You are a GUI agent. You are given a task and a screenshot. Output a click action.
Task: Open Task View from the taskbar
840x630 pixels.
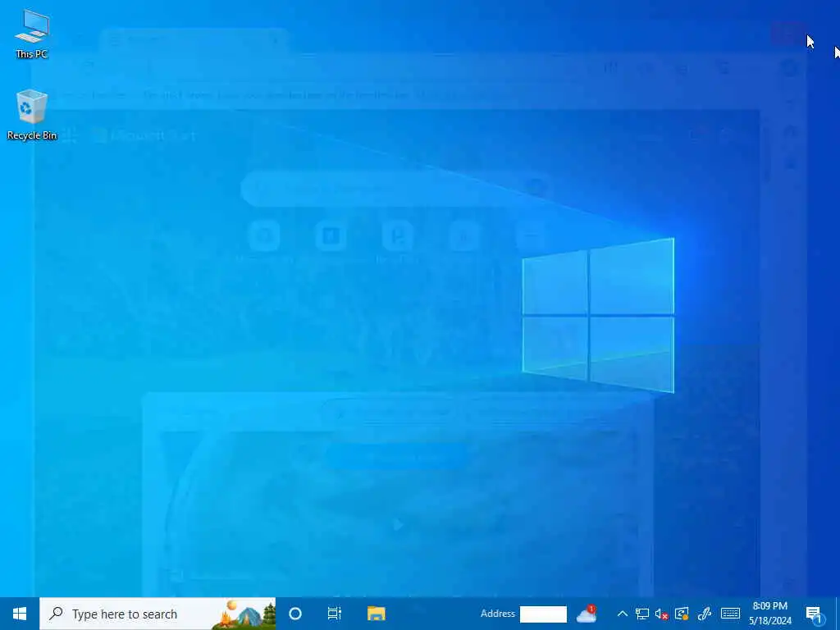pyautogui.click(x=335, y=614)
